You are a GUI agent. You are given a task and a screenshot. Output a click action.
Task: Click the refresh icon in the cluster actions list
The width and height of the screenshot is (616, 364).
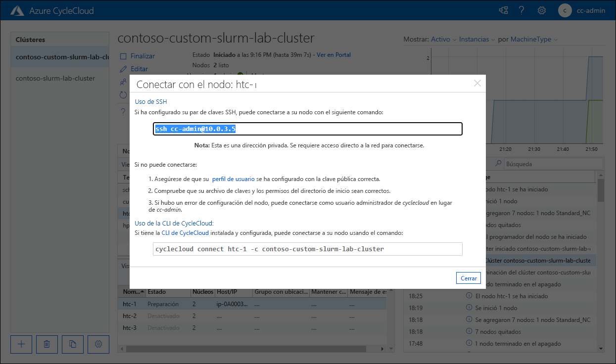(123, 95)
